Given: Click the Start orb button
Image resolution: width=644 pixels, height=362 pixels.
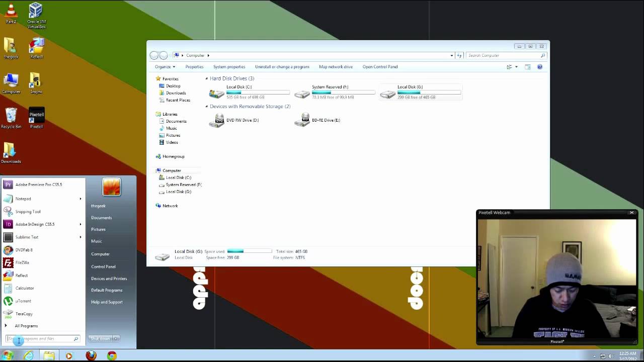Looking at the screenshot, I should click(8, 355).
